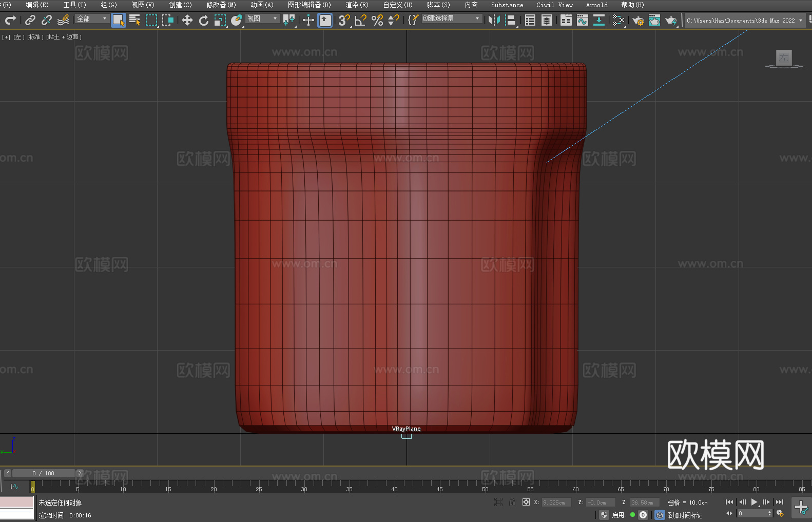Click Bind to Space Warp icon
Viewport: 812px width, 522px height.
[x=63, y=20]
